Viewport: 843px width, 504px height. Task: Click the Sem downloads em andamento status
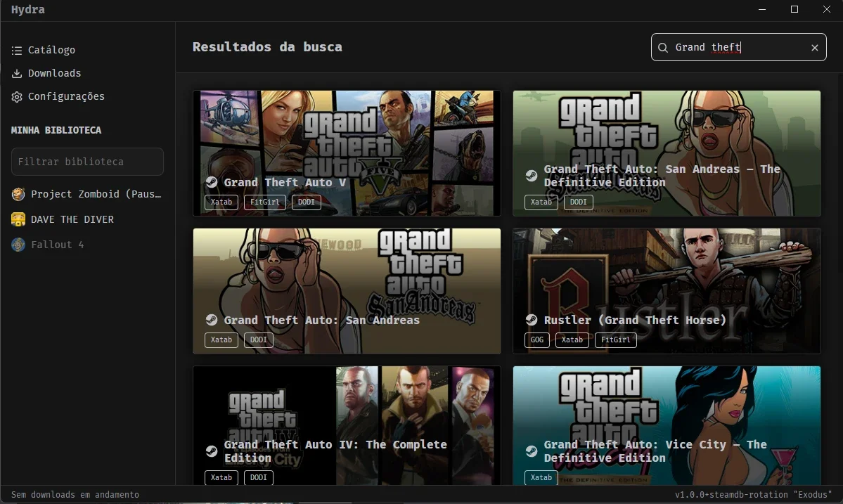[x=75, y=494]
